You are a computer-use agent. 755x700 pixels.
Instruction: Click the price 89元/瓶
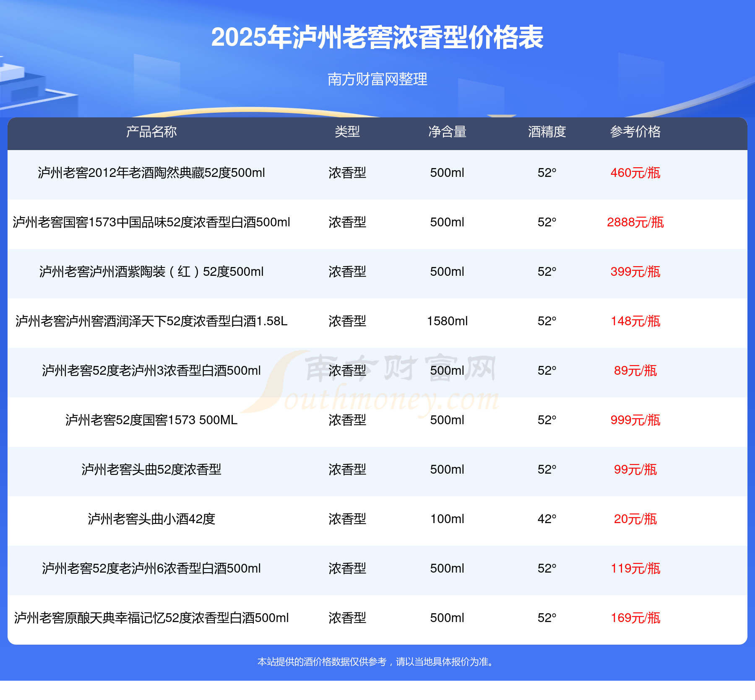635,371
